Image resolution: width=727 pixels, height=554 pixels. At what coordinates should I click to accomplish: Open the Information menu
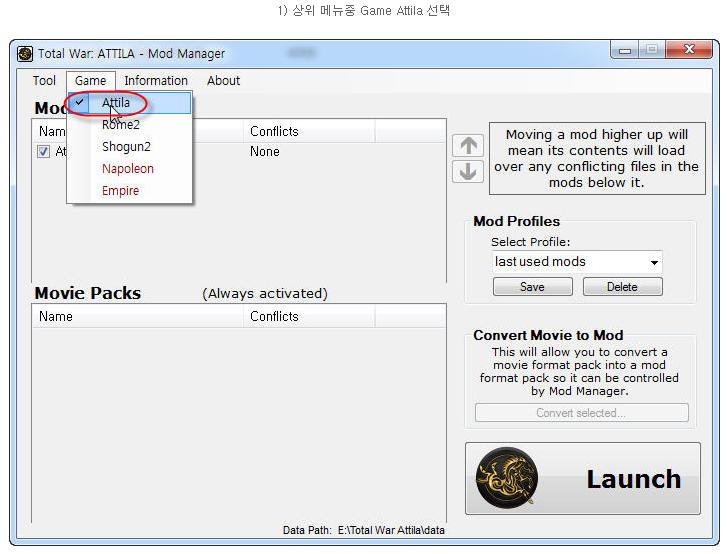click(x=156, y=81)
